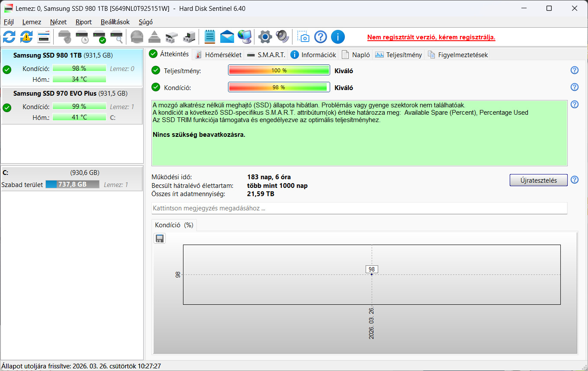Switch to the Információk tab
The height and width of the screenshot is (371, 588).
[x=314, y=55]
